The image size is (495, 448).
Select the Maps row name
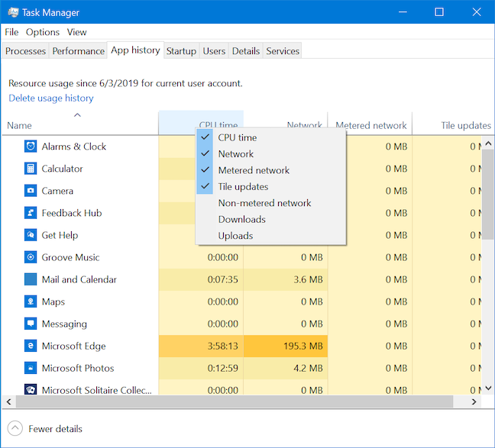point(53,302)
